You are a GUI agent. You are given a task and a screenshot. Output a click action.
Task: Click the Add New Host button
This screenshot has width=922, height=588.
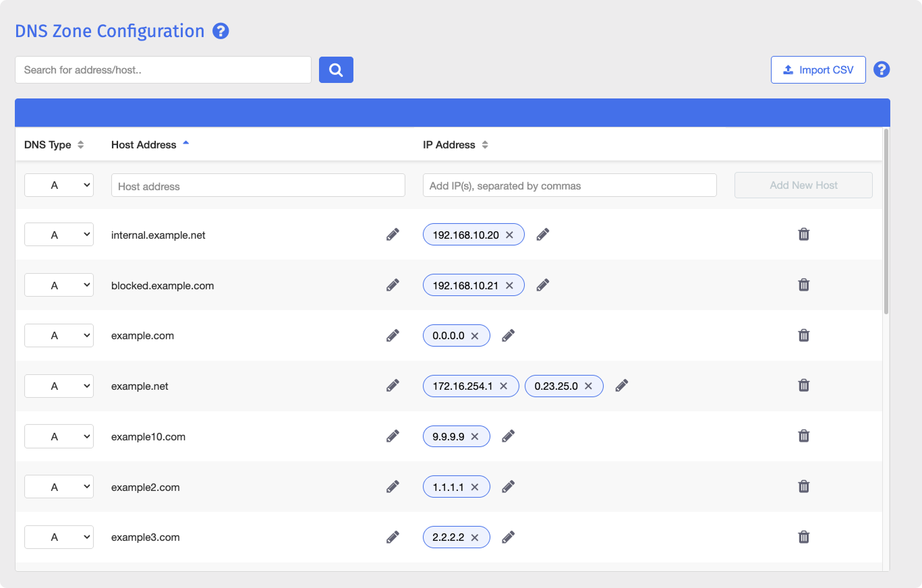click(803, 185)
